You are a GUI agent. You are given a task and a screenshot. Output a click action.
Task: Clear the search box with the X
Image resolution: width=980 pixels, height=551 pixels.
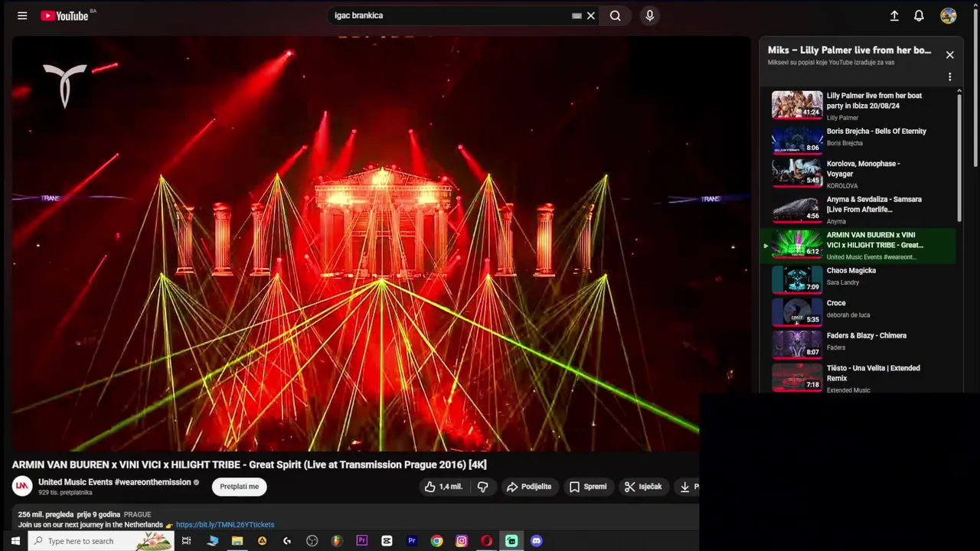(591, 15)
